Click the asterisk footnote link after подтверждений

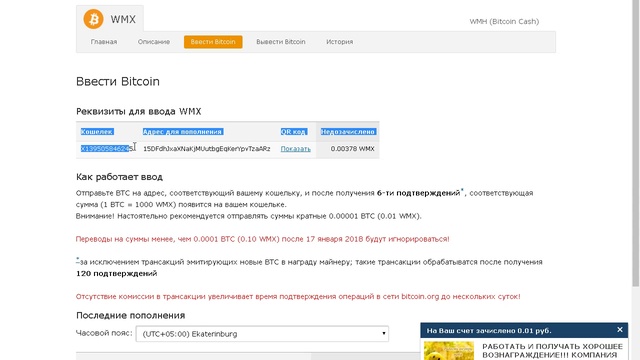[x=462, y=190]
